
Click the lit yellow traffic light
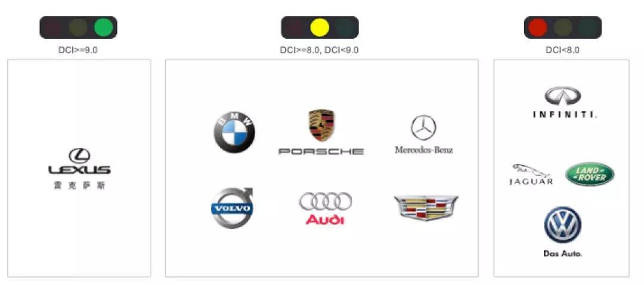coord(320,27)
